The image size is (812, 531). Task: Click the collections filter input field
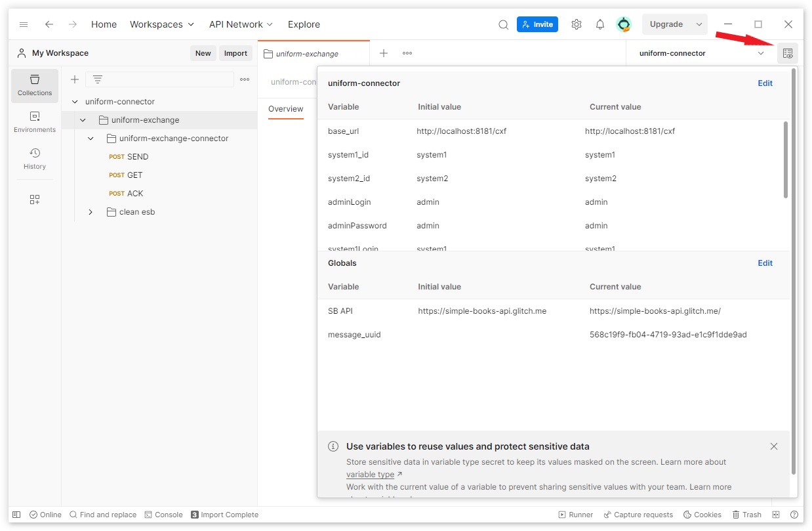(x=169, y=79)
